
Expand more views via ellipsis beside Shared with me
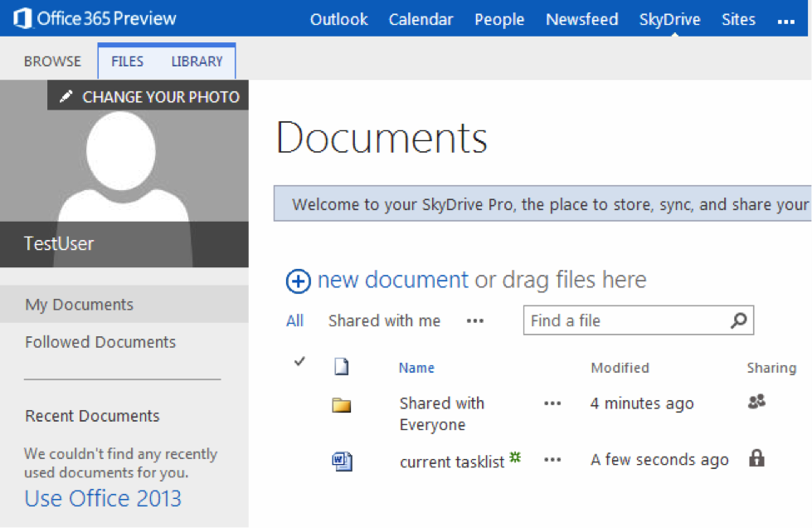[x=475, y=321]
